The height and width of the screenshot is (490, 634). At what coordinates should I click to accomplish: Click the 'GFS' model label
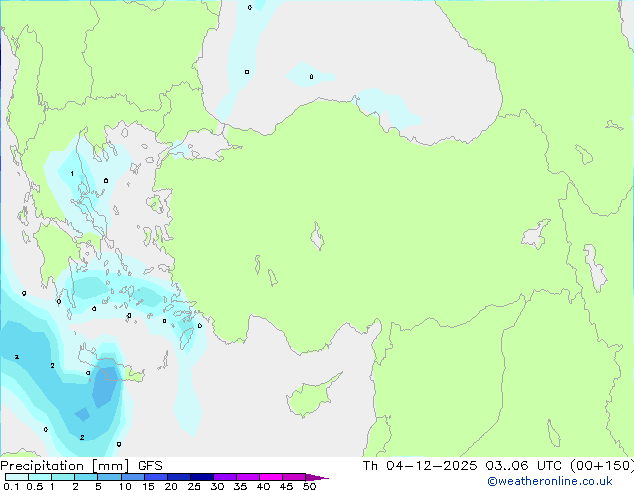(x=150, y=466)
